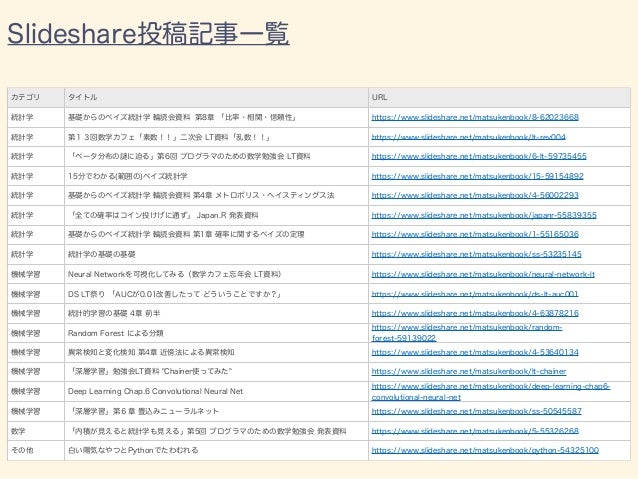Visit the lt-chainer slideshare URL

[x=469, y=372]
